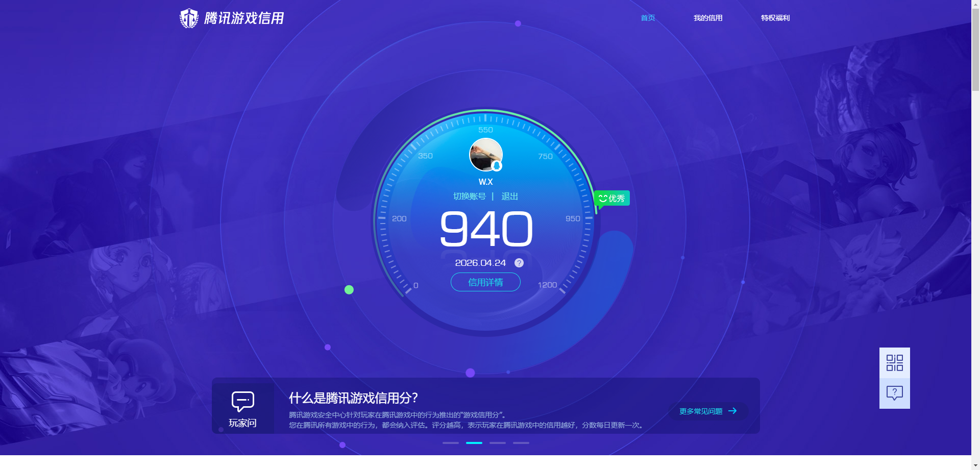
Task: Select 切换账号 to switch accounts
Action: (470, 196)
